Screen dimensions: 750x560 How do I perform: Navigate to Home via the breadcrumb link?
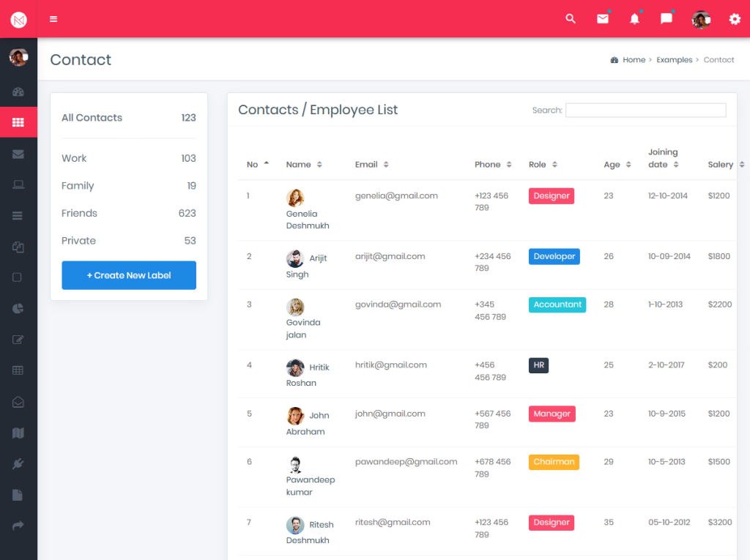click(634, 59)
